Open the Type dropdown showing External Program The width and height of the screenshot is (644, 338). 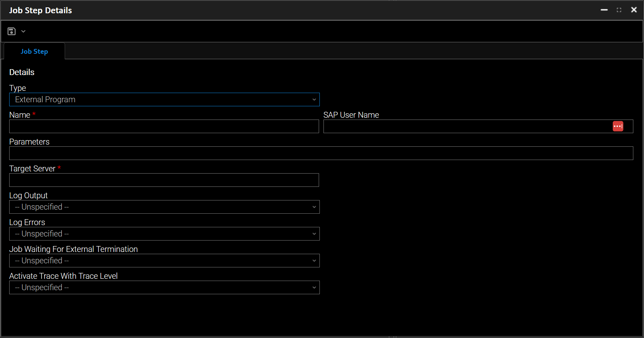click(x=164, y=100)
